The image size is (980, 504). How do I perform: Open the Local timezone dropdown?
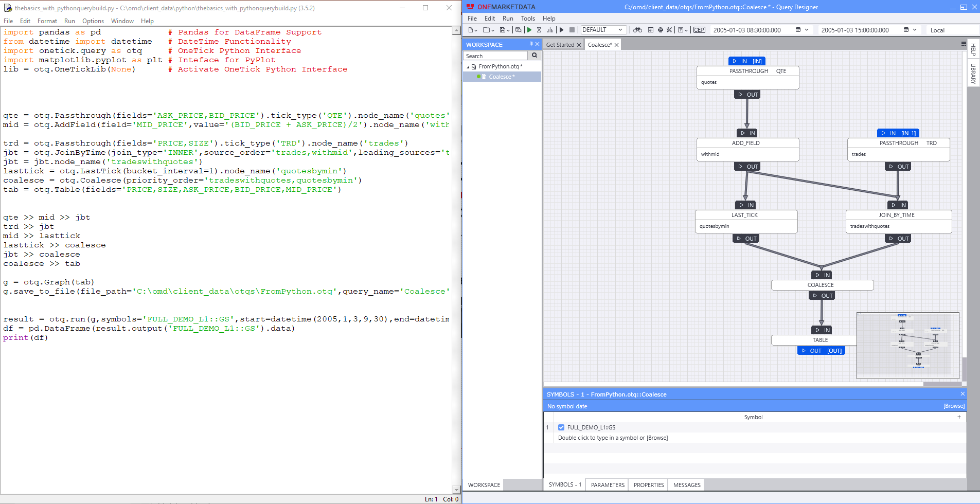(x=952, y=30)
